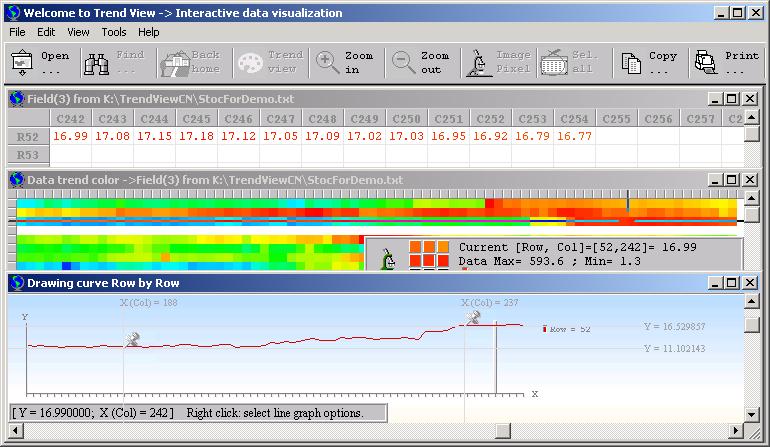770x447 pixels.
Task: Open the File menu
Action: click(x=17, y=32)
